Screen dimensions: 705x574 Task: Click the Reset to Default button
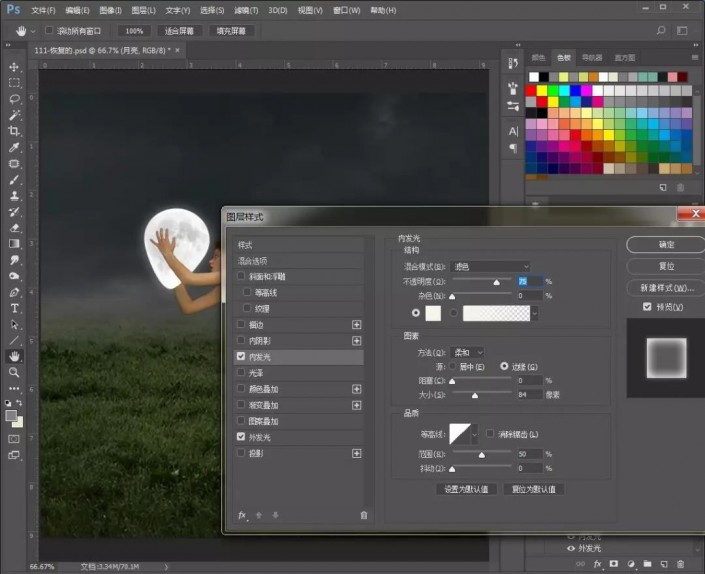point(534,489)
